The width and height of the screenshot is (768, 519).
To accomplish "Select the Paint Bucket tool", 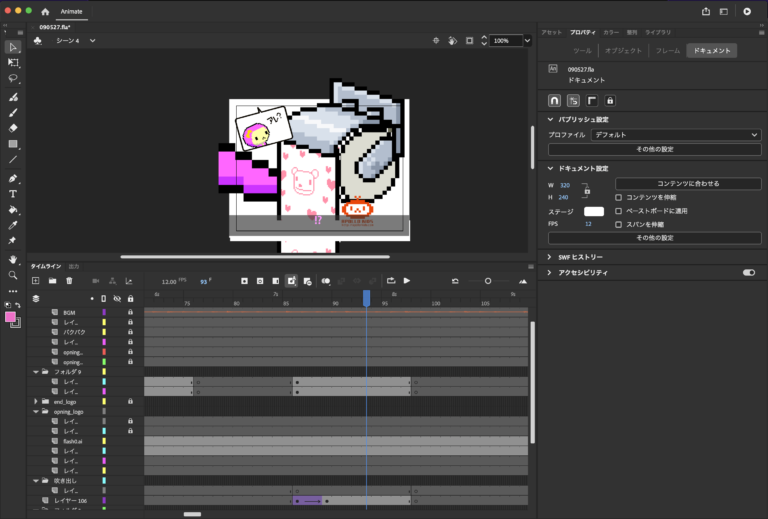I will coord(13,210).
